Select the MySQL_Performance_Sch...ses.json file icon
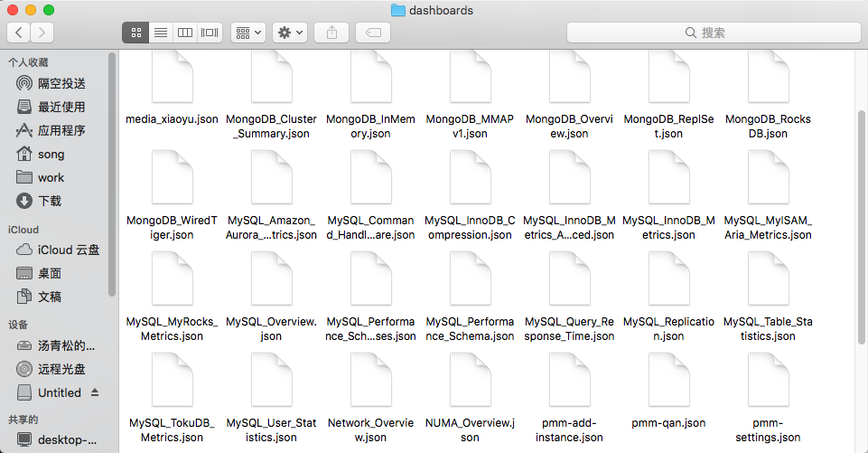This screenshot has width=868, height=453. click(371, 278)
